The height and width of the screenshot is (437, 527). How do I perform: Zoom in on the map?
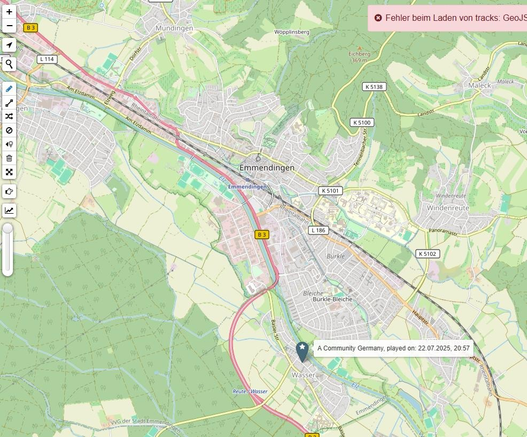pos(9,12)
